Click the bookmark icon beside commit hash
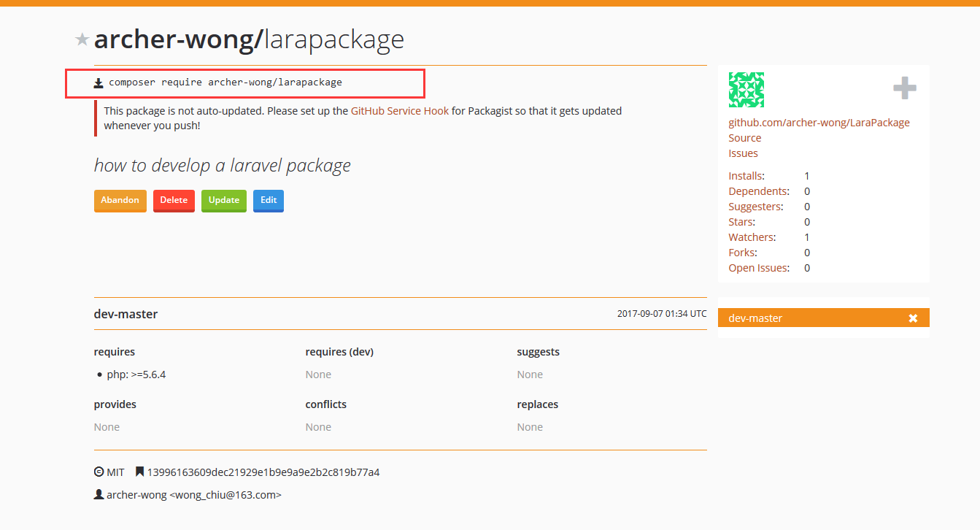The image size is (980, 530). [139, 472]
